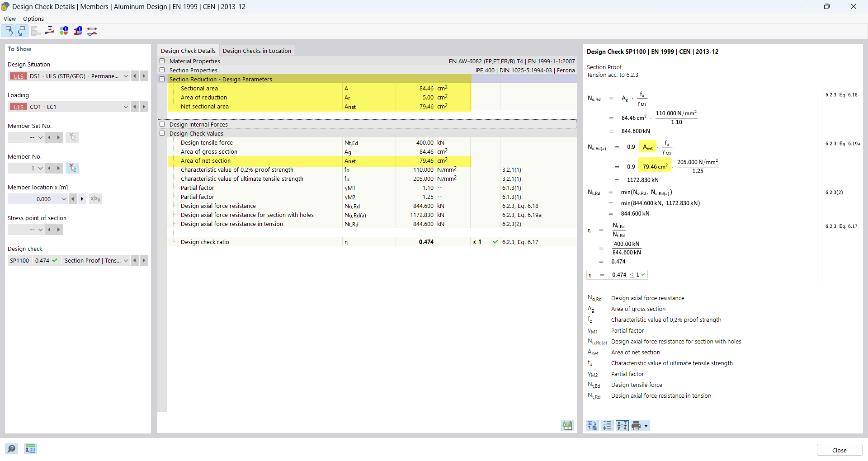Click the second toolbar icon with forward arrow
The height and width of the screenshot is (461, 868).
click(22, 31)
